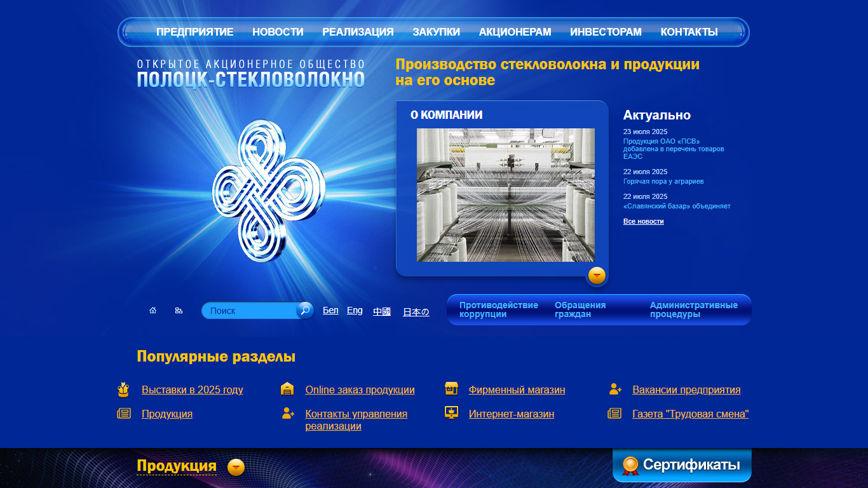Click the shop icon for Фирменный магазин

(x=451, y=389)
